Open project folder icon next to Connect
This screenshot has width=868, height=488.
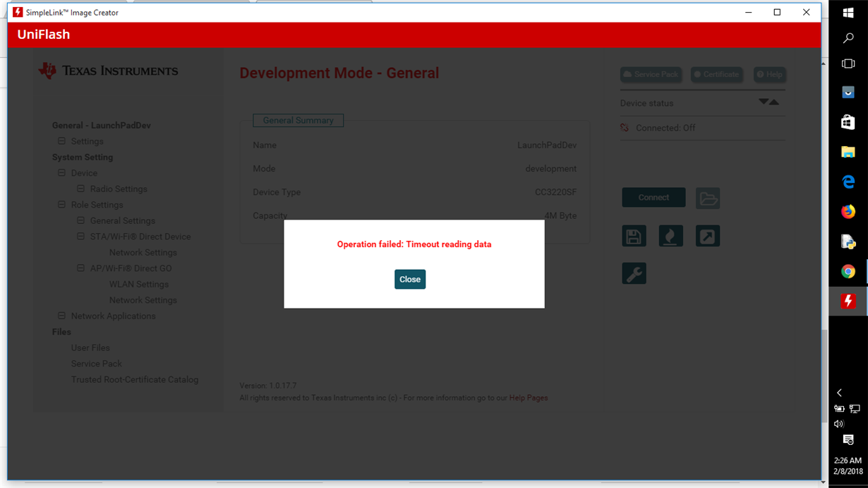click(x=708, y=198)
